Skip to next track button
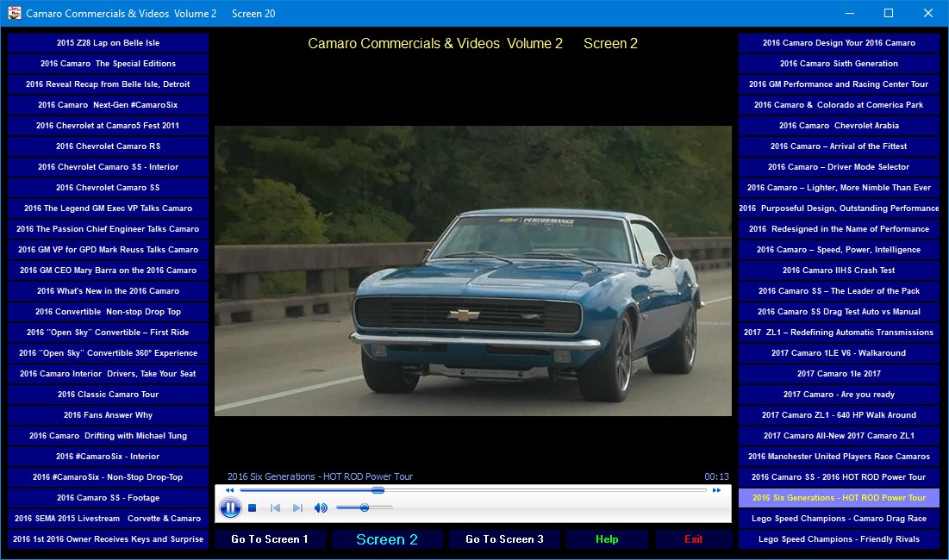The width and height of the screenshot is (949, 560). 297,508
